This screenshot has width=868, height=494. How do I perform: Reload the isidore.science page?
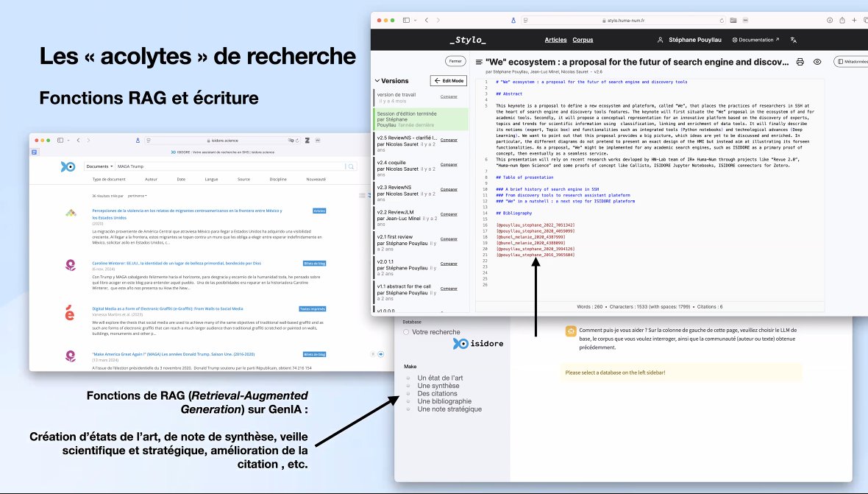297,141
